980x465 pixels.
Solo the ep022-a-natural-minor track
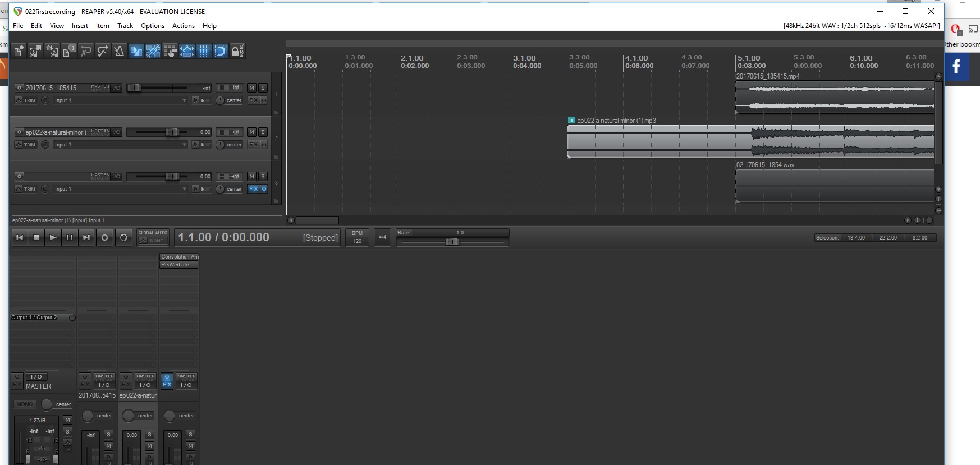point(263,132)
